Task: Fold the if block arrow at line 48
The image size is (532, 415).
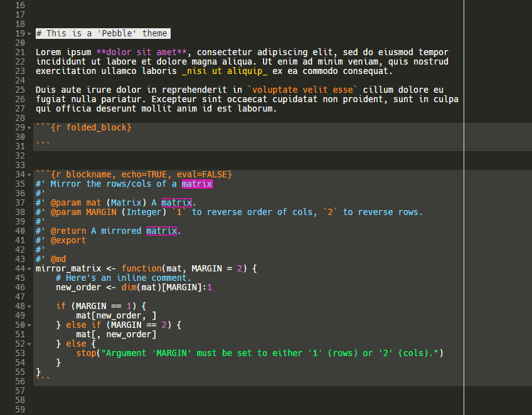Action: 29,307
